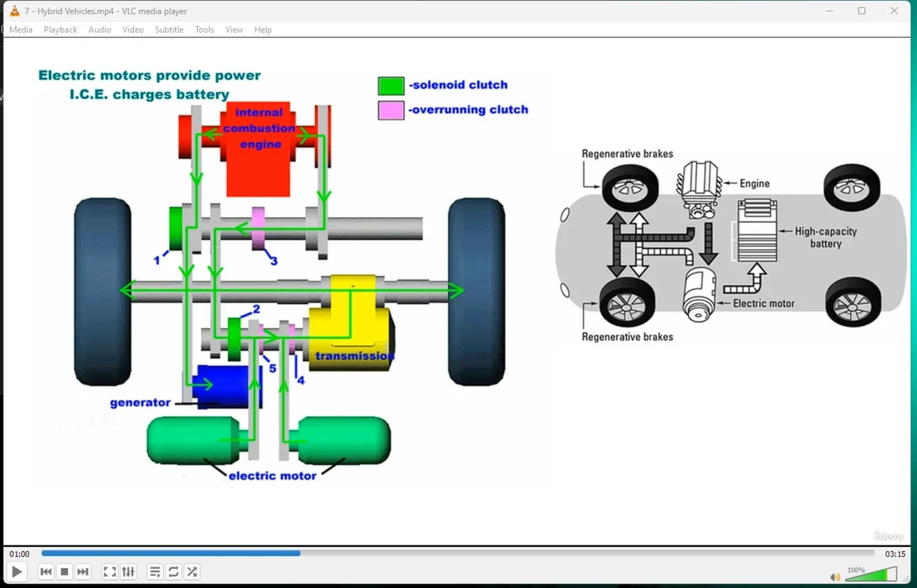Expand the Tools menu
917x588 pixels.
(x=204, y=30)
